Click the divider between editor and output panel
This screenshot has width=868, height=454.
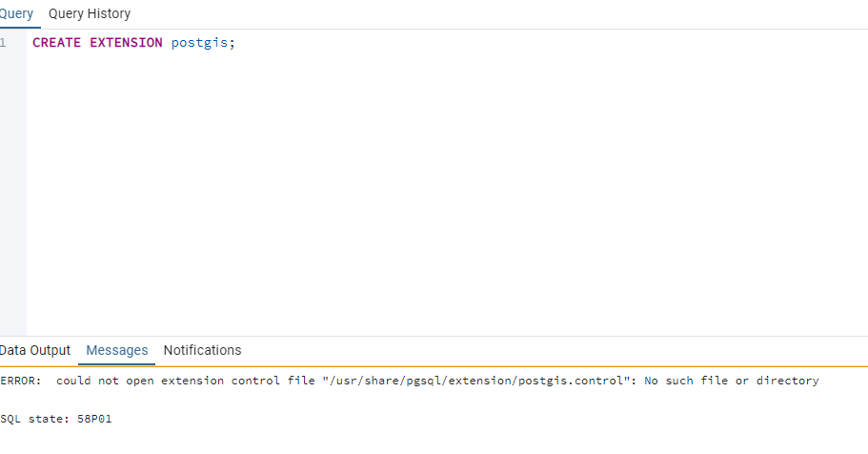coord(434,336)
